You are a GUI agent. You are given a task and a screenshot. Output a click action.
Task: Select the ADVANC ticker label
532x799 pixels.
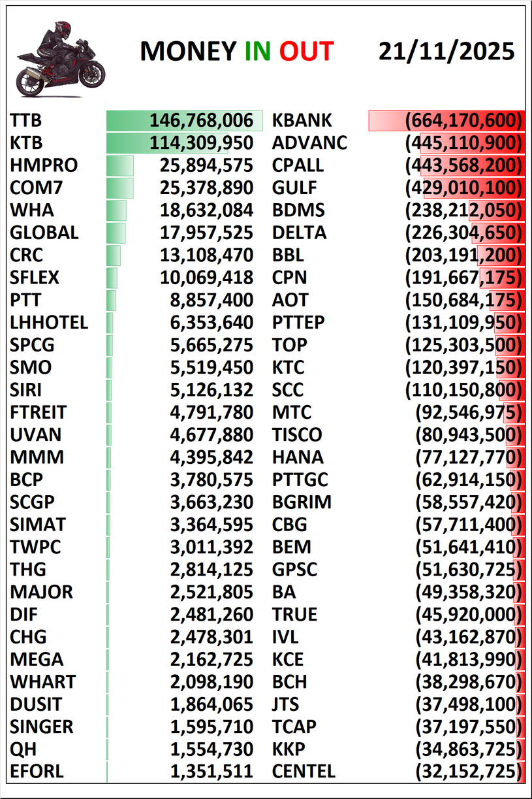pyautogui.click(x=309, y=143)
